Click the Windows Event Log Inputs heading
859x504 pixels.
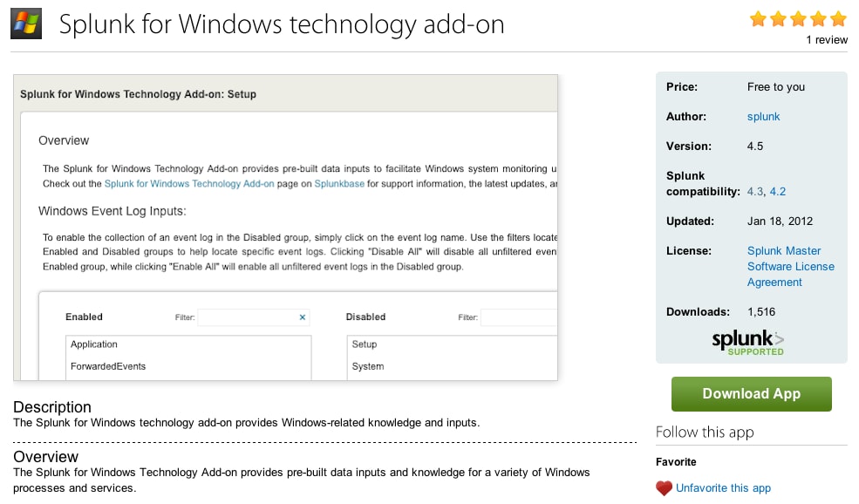pos(112,212)
